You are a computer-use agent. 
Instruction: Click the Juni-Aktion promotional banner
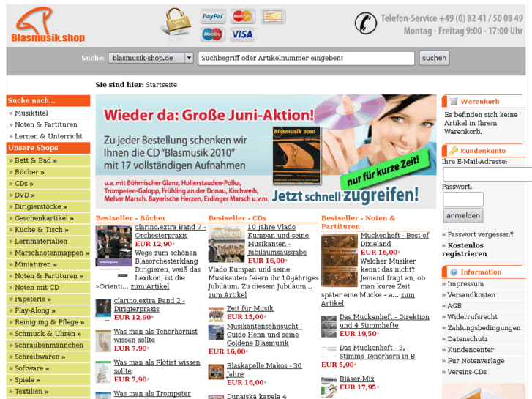click(266, 152)
